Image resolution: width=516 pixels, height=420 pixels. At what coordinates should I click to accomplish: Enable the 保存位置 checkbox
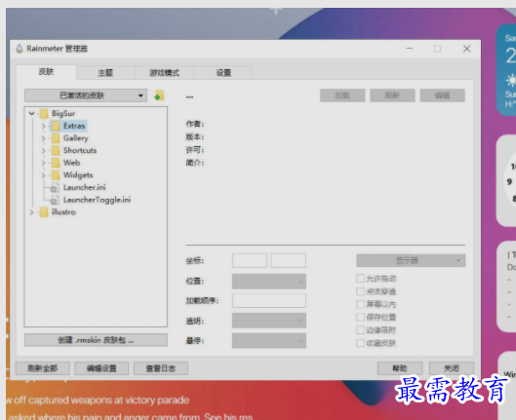tap(360, 317)
